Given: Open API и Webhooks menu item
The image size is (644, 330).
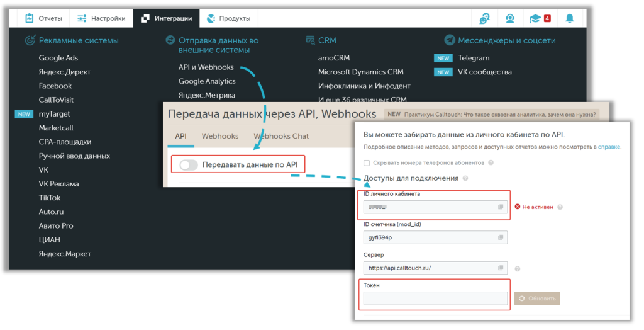Looking at the screenshot, I should pos(206,67).
